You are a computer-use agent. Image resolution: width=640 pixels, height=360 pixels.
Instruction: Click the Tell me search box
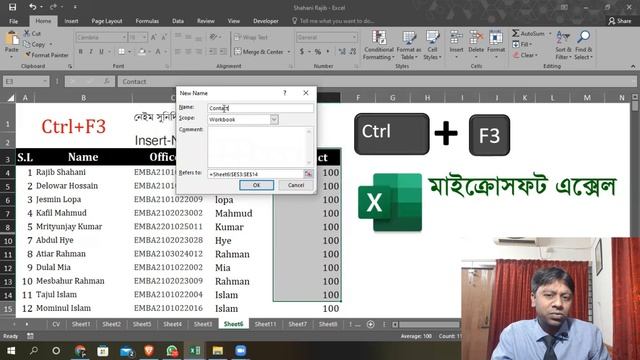pos(333,21)
